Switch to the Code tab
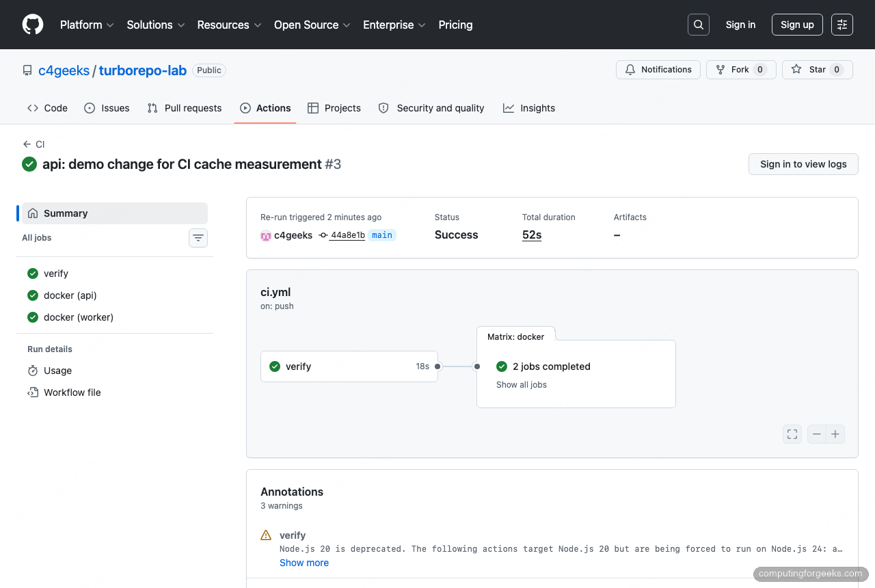This screenshot has height=588, width=875. tap(47, 108)
